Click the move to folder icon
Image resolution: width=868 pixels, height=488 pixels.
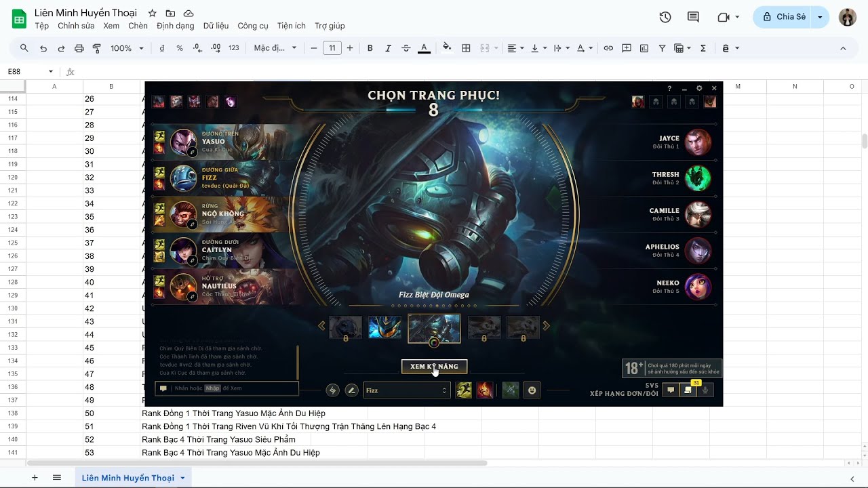[x=170, y=14]
